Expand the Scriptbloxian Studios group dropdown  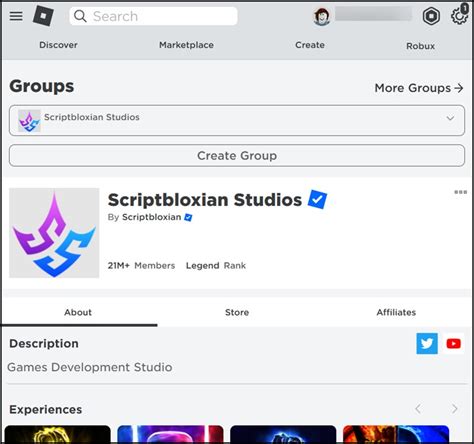tap(237, 120)
